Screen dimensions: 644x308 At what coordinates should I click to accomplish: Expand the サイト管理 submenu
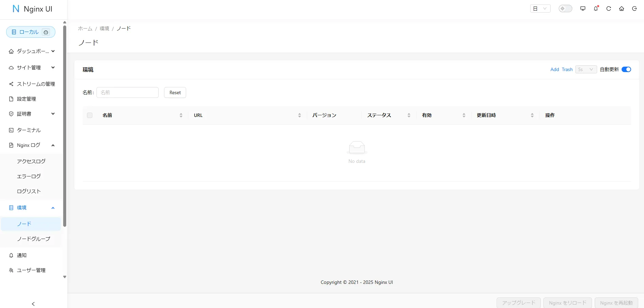(x=32, y=68)
